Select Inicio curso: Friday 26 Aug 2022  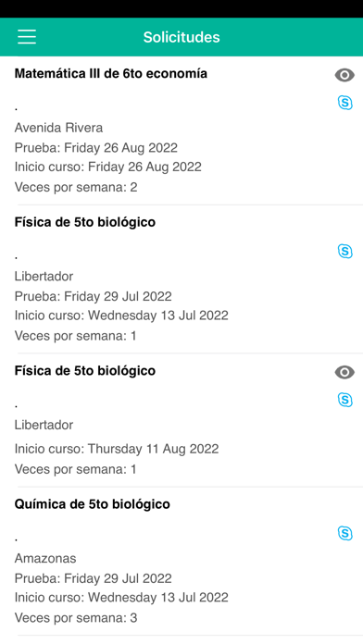tap(108, 167)
